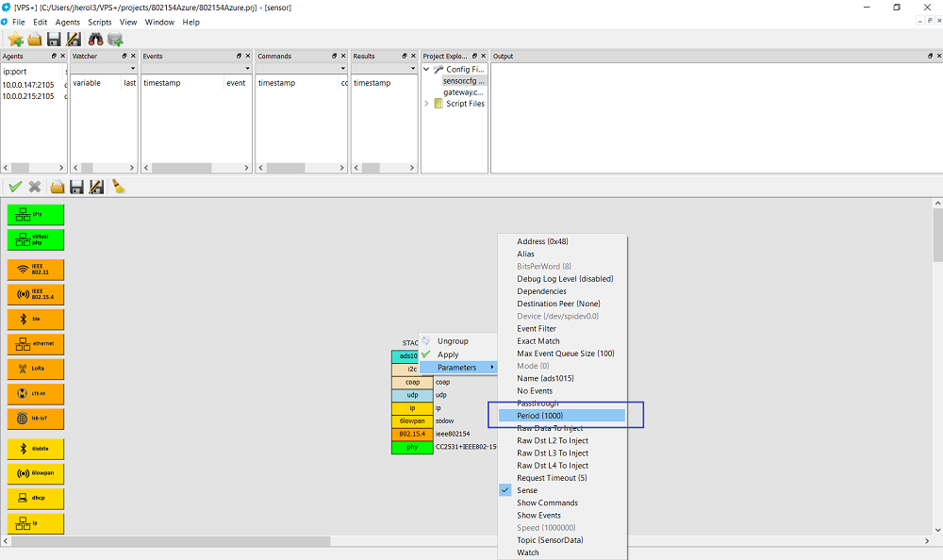Toggle the checked Sense parameter
The width and height of the screenshot is (943, 560).
tap(527, 490)
